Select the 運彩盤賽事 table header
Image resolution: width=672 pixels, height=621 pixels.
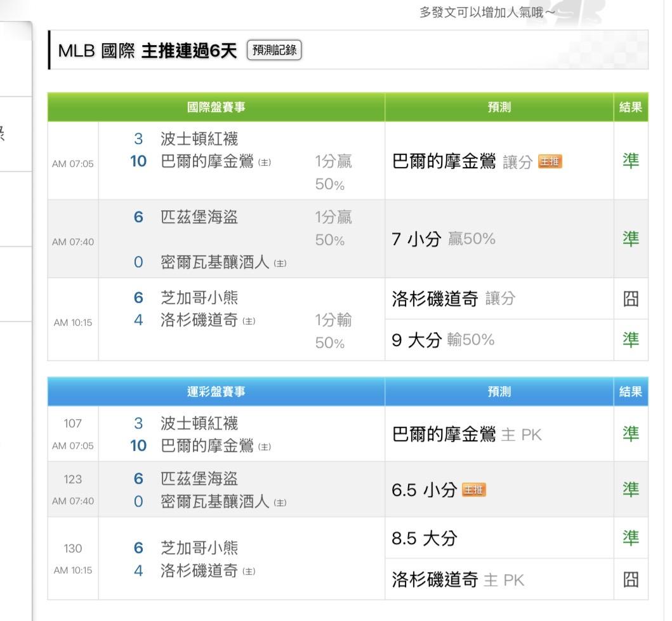pyautogui.click(x=216, y=392)
